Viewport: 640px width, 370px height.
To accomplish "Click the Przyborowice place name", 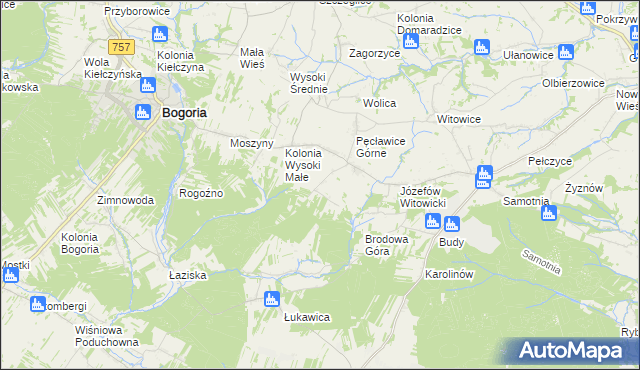I will [137, 11].
